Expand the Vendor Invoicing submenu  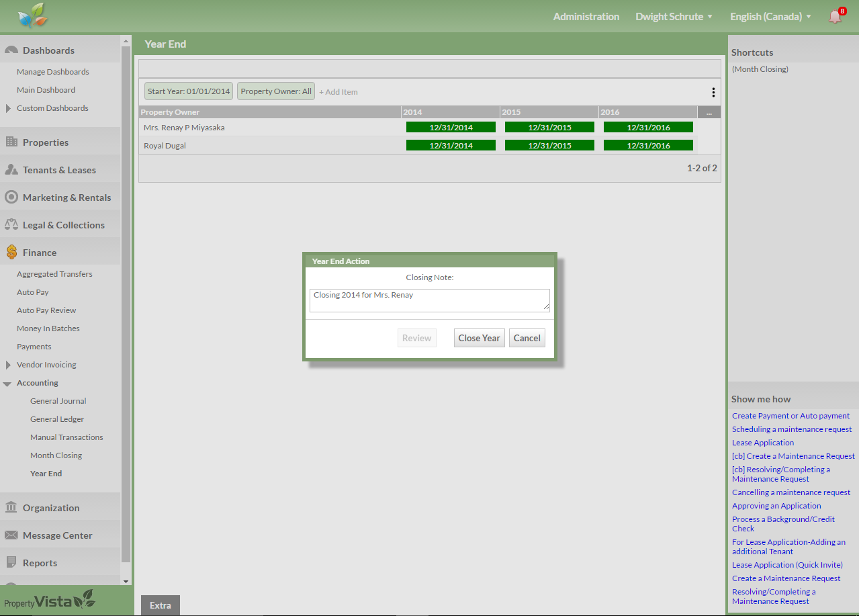(8, 365)
